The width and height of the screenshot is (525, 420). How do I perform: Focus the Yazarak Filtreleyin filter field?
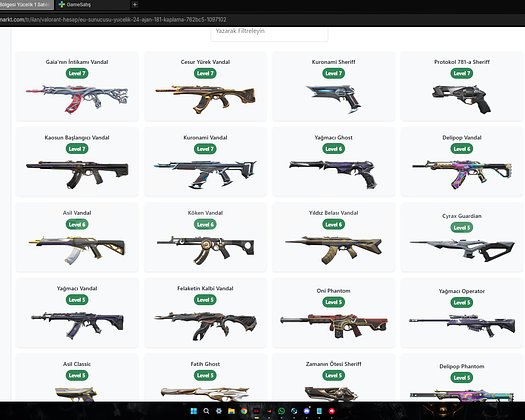pos(270,32)
